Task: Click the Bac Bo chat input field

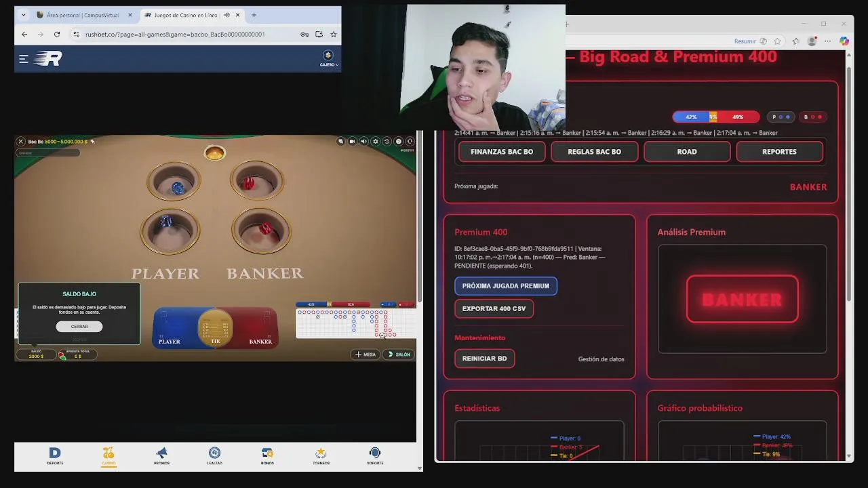Action: (47, 152)
